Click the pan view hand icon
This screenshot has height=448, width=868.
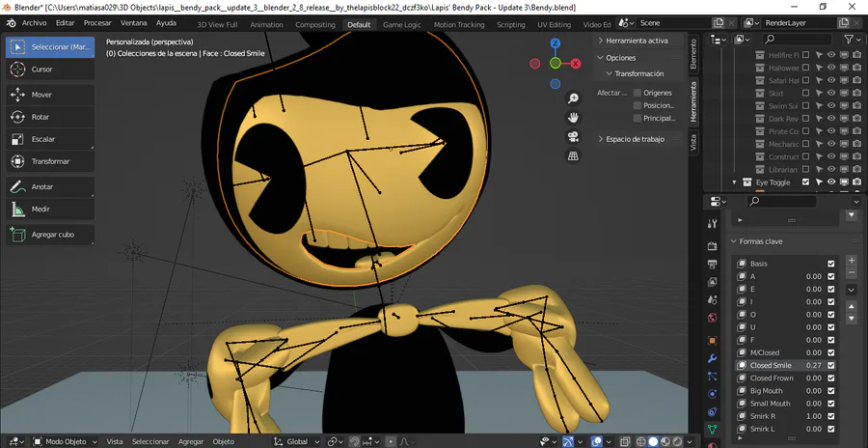pyautogui.click(x=573, y=117)
